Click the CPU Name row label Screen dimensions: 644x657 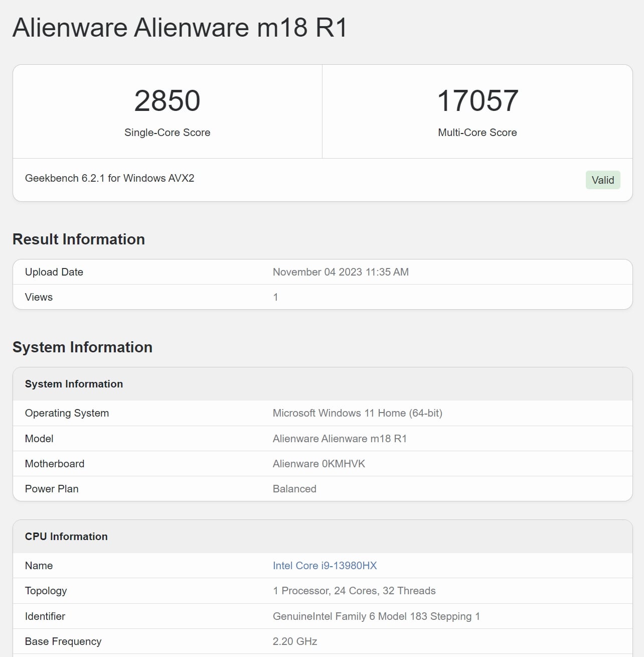39,566
